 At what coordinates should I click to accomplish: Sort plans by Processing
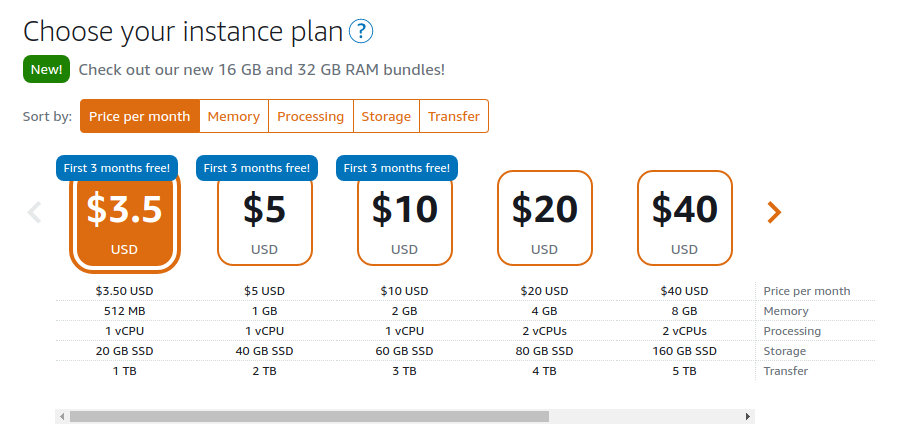[311, 116]
